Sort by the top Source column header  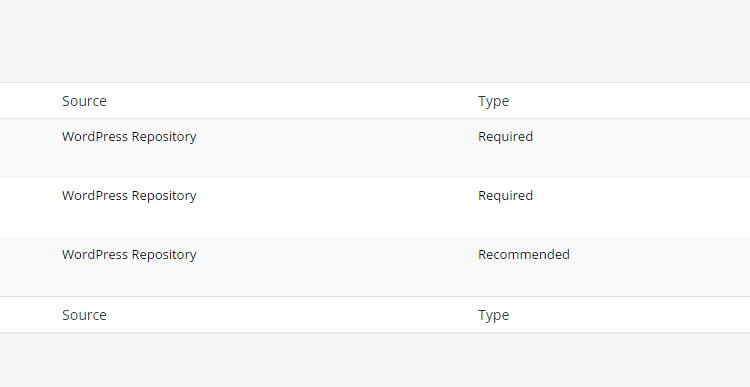tap(84, 101)
